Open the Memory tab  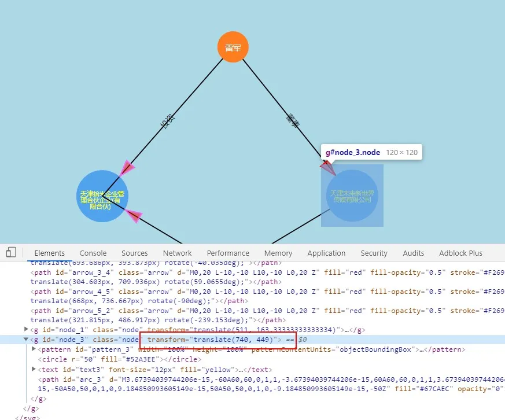pos(278,253)
